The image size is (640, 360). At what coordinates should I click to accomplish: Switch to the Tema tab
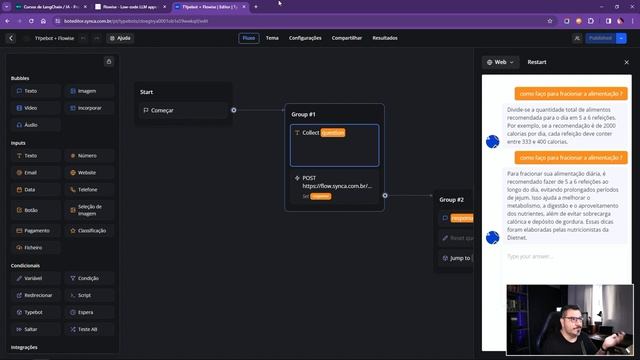pyautogui.click(x=272, y=38)
